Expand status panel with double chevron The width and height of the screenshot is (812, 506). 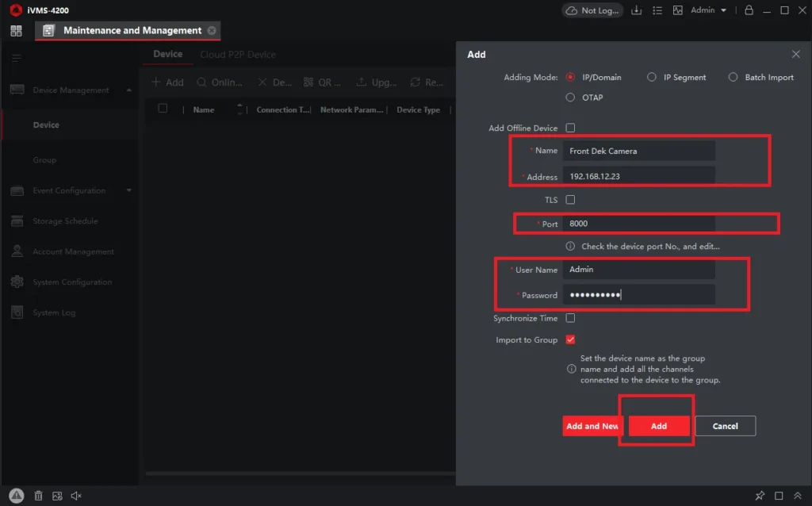[x=798, y=496]
